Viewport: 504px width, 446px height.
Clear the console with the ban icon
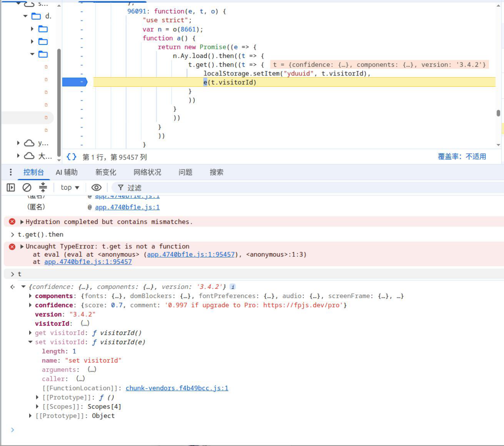27,188
